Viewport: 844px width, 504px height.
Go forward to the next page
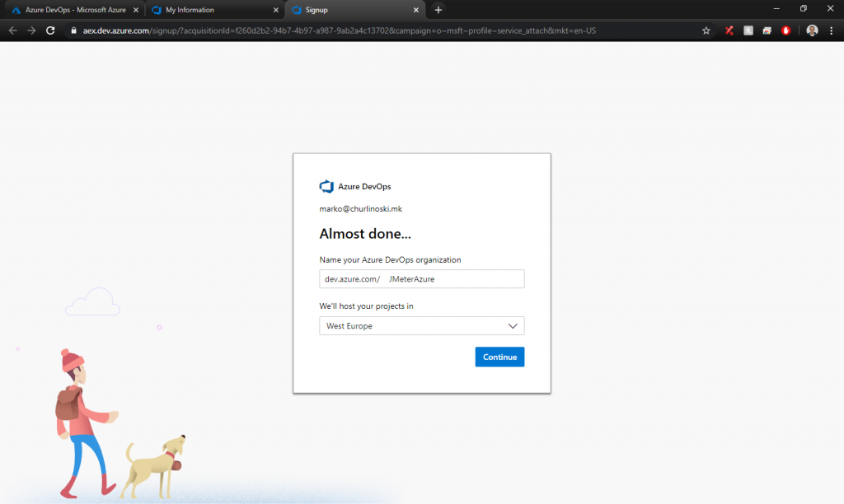pyautogui.click(x=31, y=30)
